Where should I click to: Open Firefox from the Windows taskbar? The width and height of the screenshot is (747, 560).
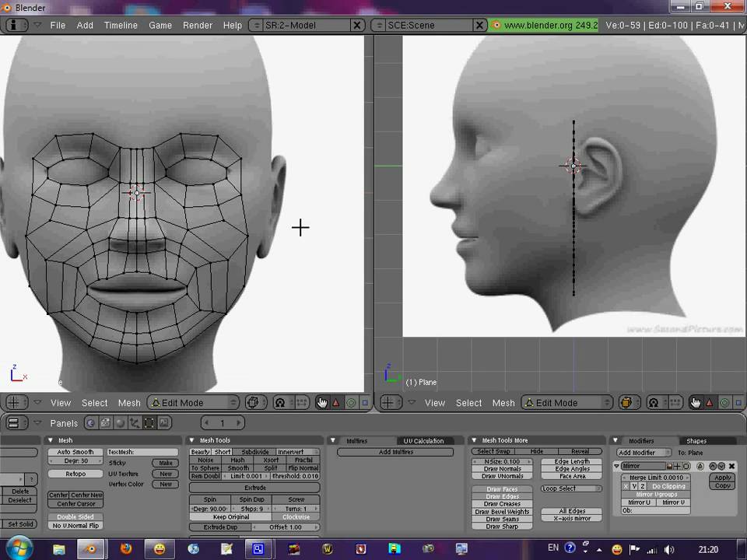126,548
